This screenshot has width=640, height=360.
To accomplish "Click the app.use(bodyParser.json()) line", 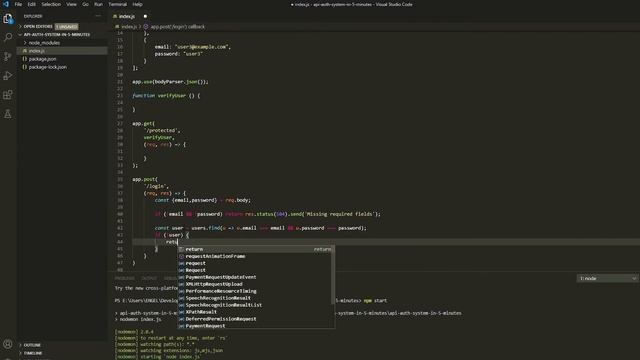I will click(x=170, y=82).
